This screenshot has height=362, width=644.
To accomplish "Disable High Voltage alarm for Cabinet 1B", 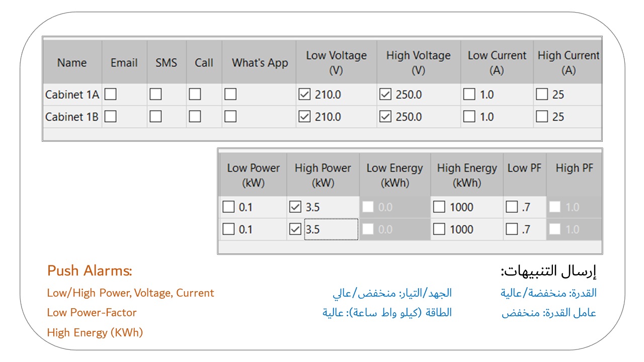I will pyautogui.click(x=385, y=117).
